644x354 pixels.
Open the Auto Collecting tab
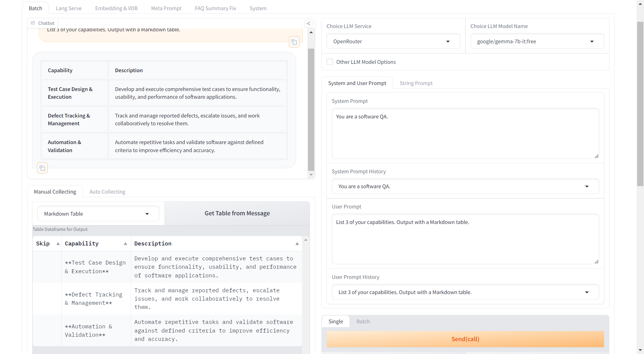107,192
